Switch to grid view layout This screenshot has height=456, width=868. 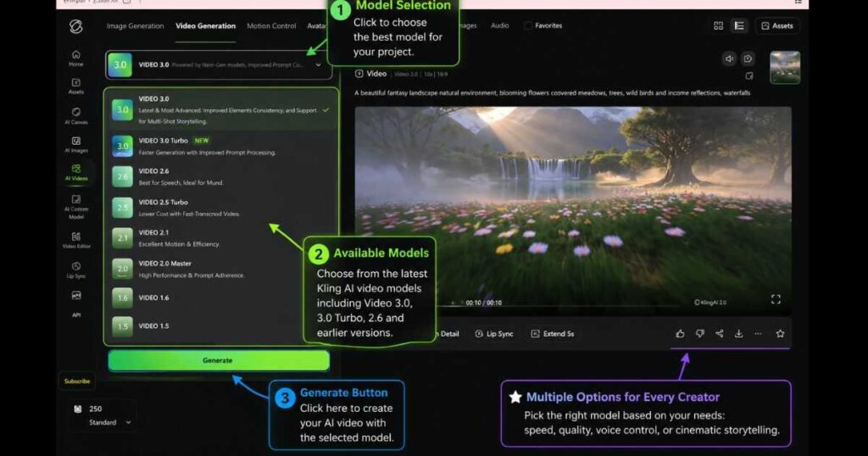718,25
